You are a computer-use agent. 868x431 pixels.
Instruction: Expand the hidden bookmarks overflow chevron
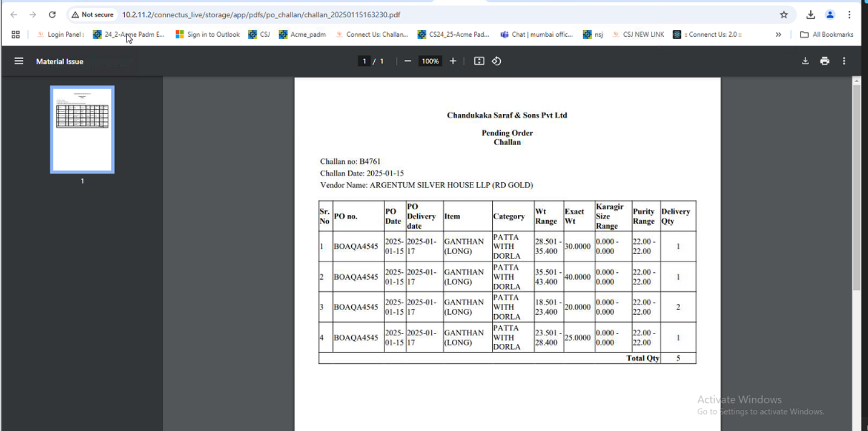pos(778,34)
